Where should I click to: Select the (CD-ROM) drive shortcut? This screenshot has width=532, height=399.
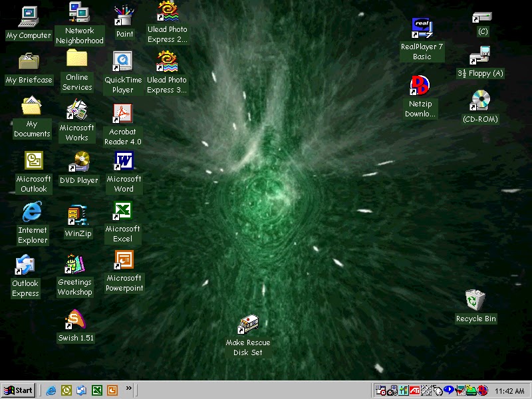[480, 107]
